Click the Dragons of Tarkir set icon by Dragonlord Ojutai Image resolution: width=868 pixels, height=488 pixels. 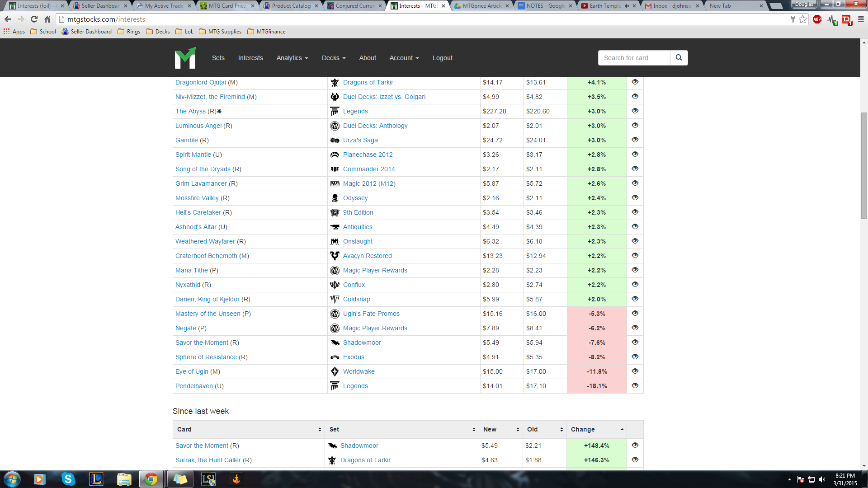(x=335, y=82)
